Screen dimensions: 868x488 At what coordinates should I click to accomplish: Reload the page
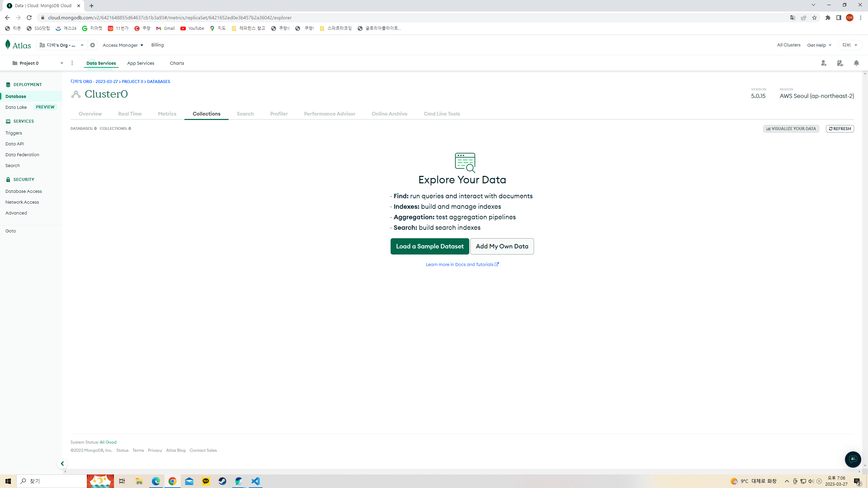tap(29, 18)
